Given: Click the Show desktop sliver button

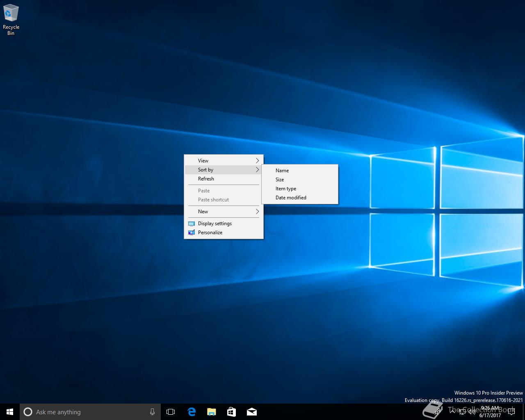Looking at the screenshot, I should [x=524, y=412].
